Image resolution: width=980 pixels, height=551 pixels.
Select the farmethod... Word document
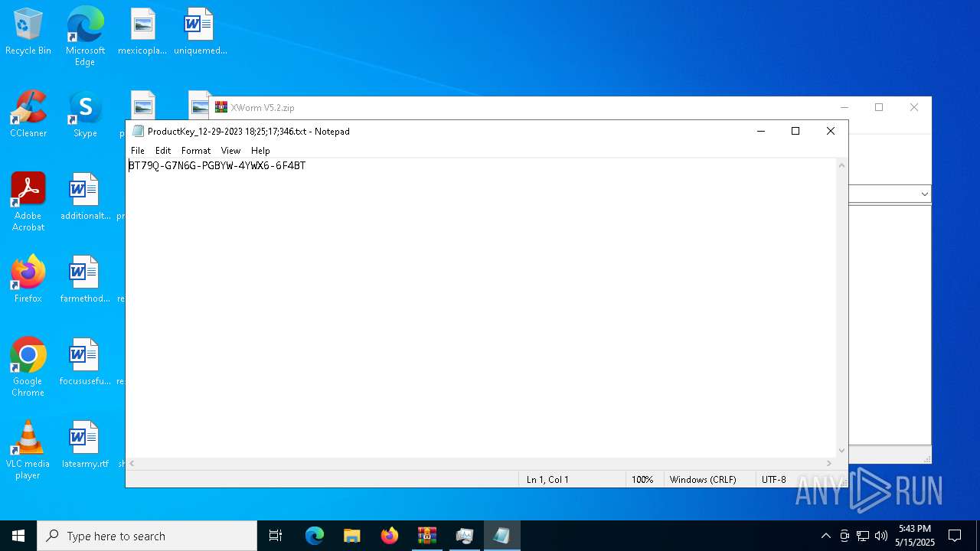85,280
